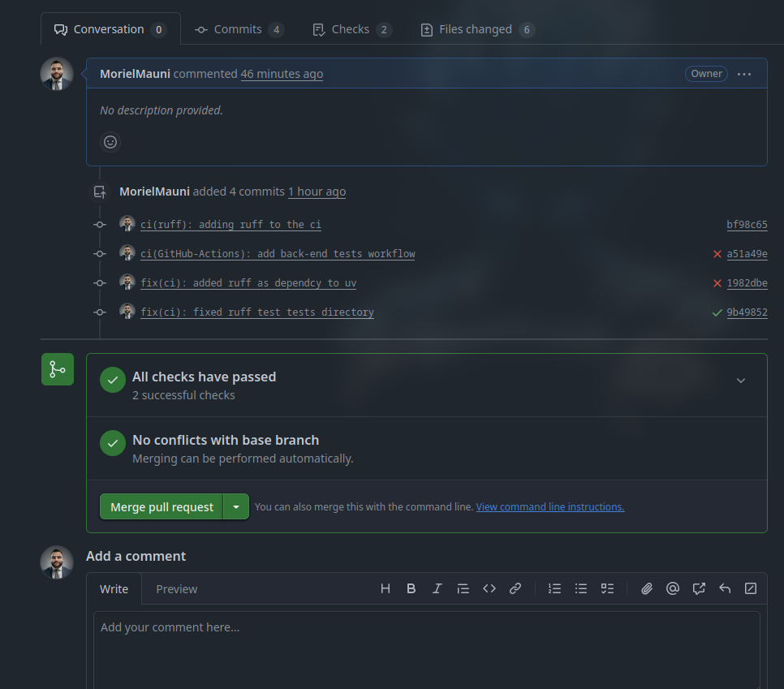Viewport: 784px width, 689px height.
Task: Insert a code snippet with the code icon
Action: pos(489,589)
